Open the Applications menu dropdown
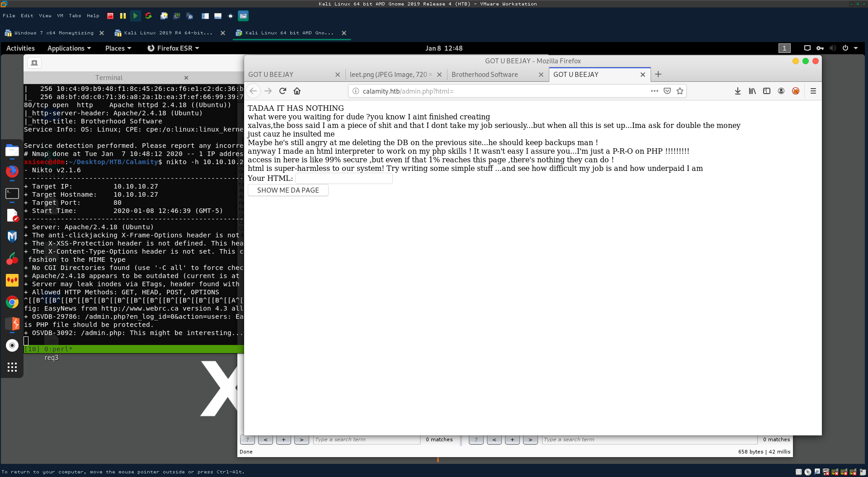 [69, 48]
